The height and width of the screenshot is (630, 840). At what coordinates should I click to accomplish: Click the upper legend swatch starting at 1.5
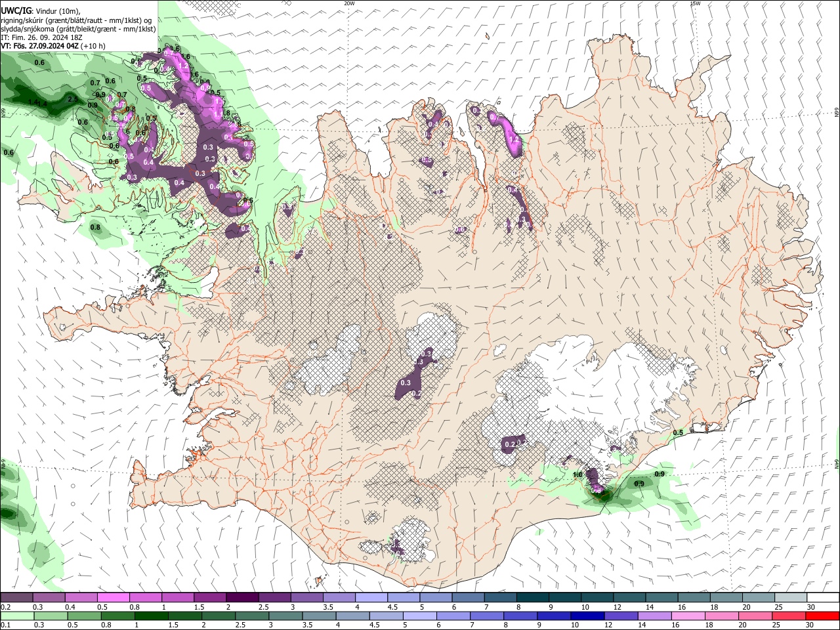click(x=209, y=597)
